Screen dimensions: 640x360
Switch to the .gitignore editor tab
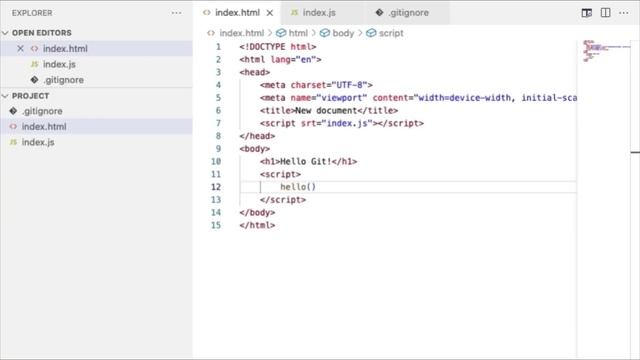(408, 13)
